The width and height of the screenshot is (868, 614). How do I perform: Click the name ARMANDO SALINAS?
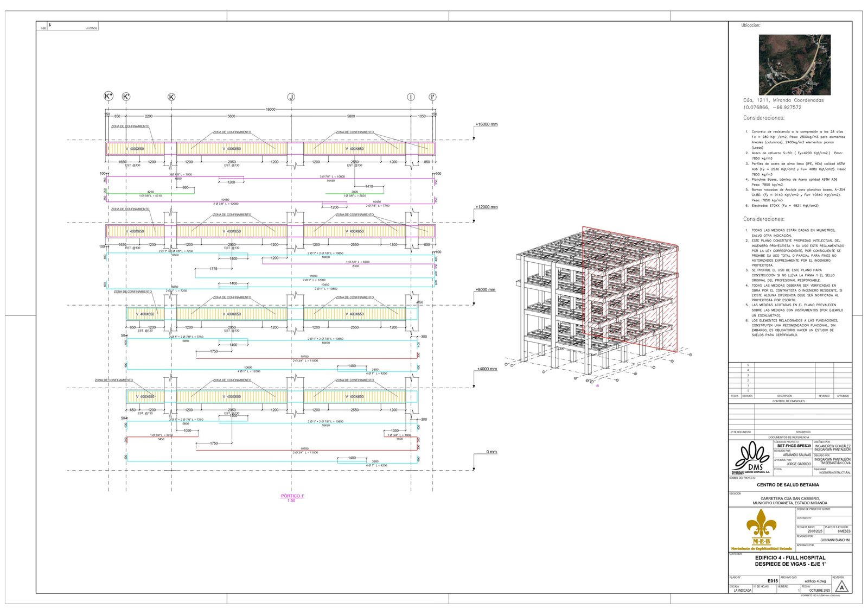(x=797, y=455)
